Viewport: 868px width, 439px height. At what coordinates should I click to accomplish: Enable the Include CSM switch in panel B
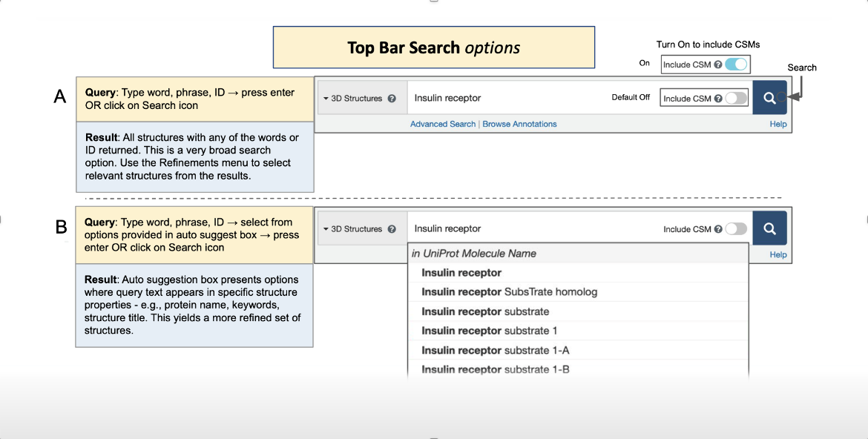[x=735, y=229]
